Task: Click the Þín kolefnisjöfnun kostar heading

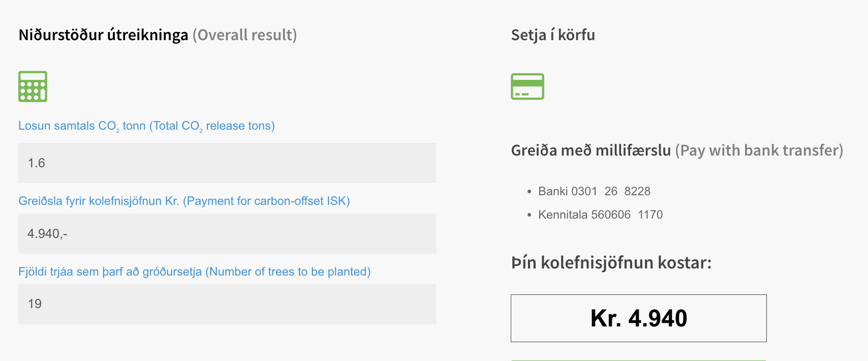Action: 611,263
